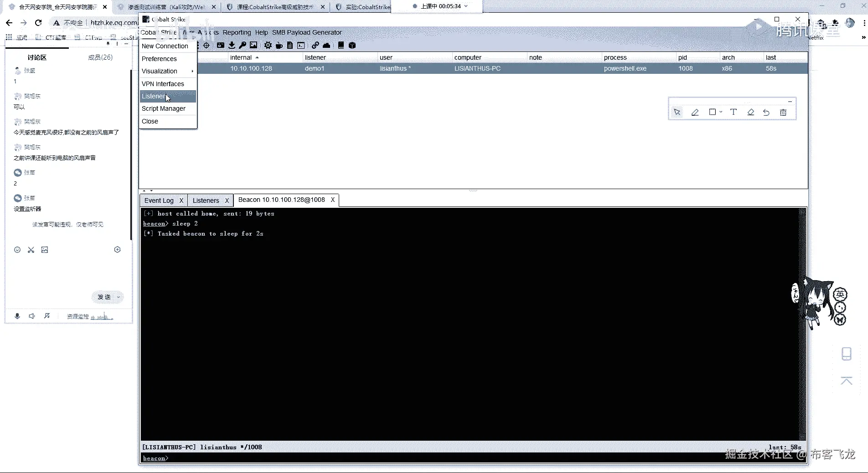Click the cube About icon in toolbar
Viewport: 868px width, 473px height.
[x=352, y=45]
